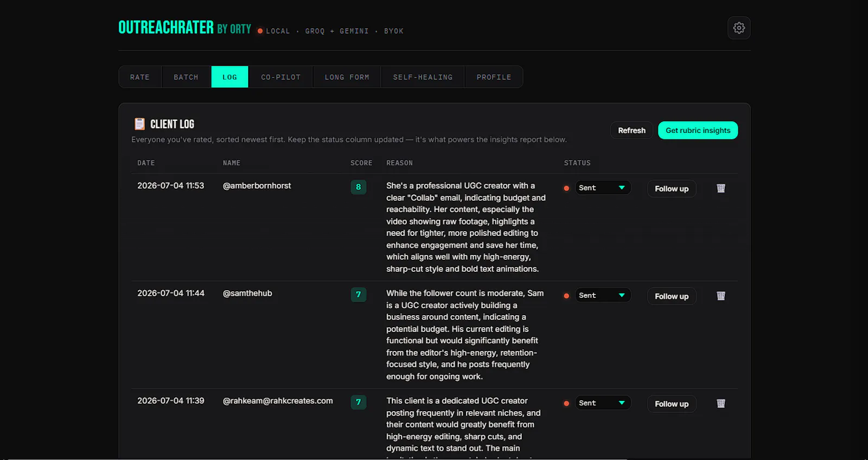Click the red status dot for @samthehub
The image size is (868, 460).
pyautogui.click(x=566, y=296)
